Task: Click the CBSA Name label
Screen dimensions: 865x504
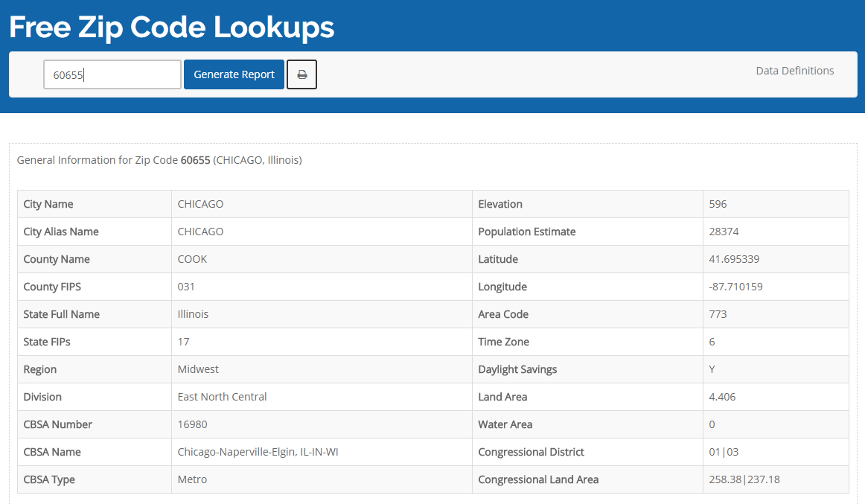Action: click(x=52, y=452)
